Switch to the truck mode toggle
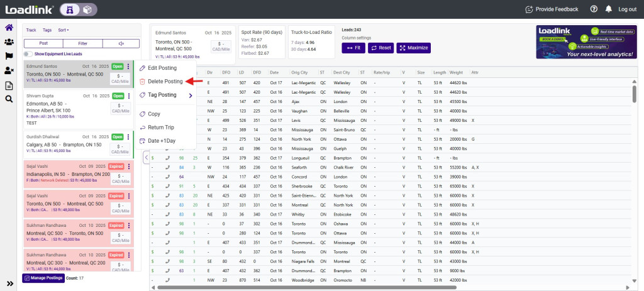 (x=70, y=9)
